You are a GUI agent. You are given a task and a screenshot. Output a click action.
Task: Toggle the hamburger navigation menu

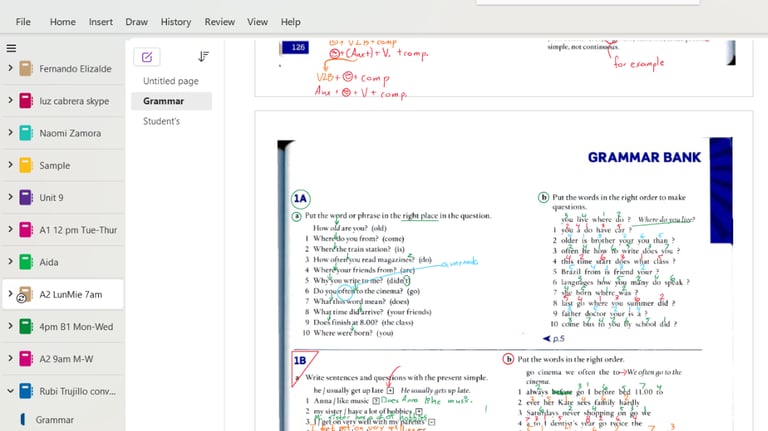pyautogui.click(x=11, y=48)
